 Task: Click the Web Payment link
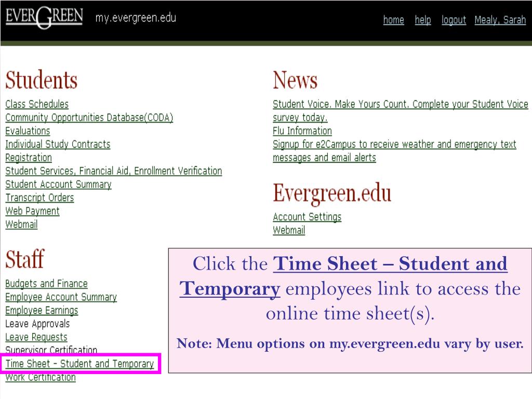click(x=33, y=211)
